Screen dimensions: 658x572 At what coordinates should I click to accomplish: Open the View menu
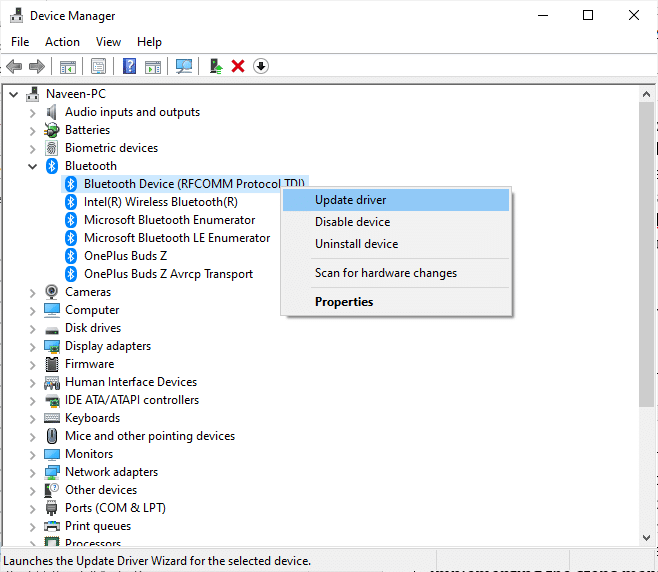point(108,42)
